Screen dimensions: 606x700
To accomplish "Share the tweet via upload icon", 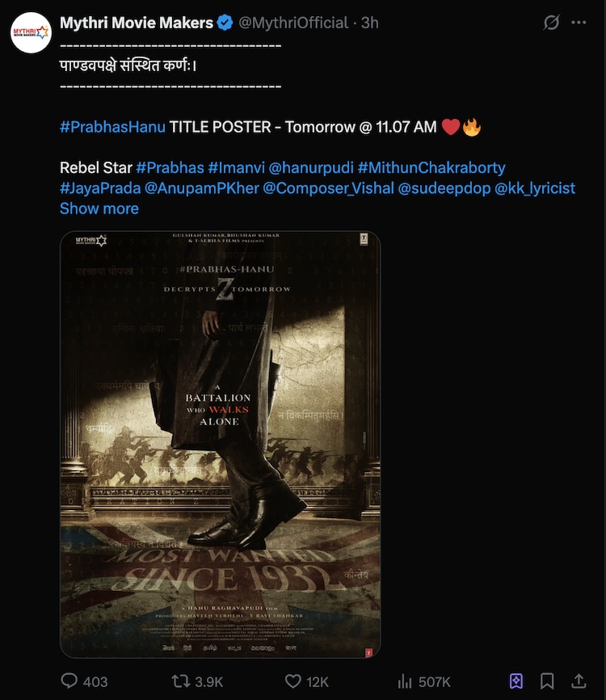I will [x=579, y=681].
